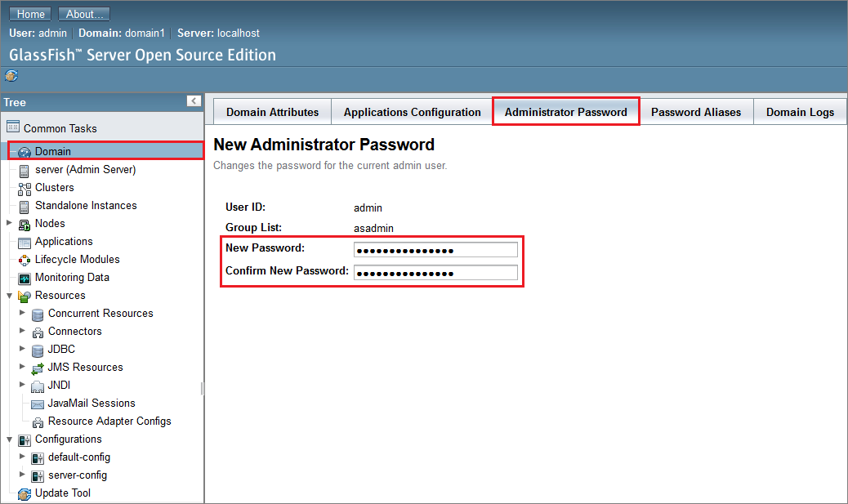Click the Domain globe icon in tree

pos(25,152)
